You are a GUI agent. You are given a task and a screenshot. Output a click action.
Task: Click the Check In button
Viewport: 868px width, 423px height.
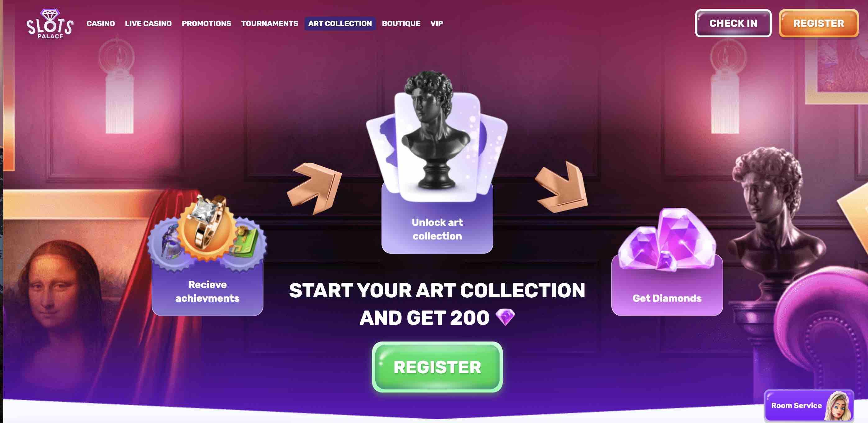point(733,23)
